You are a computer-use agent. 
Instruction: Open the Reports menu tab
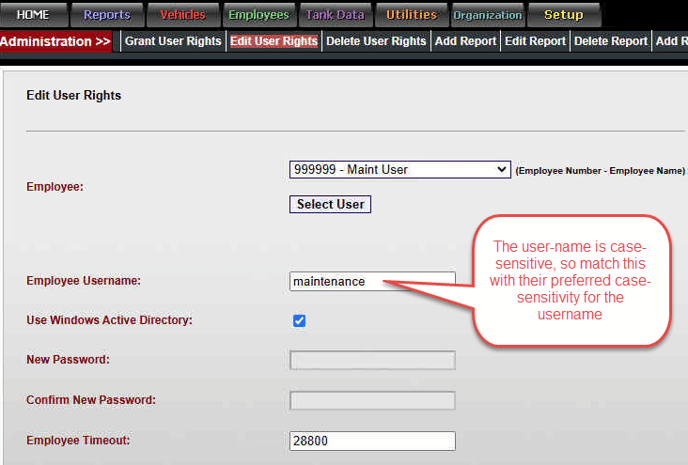(x=107, y=14)
